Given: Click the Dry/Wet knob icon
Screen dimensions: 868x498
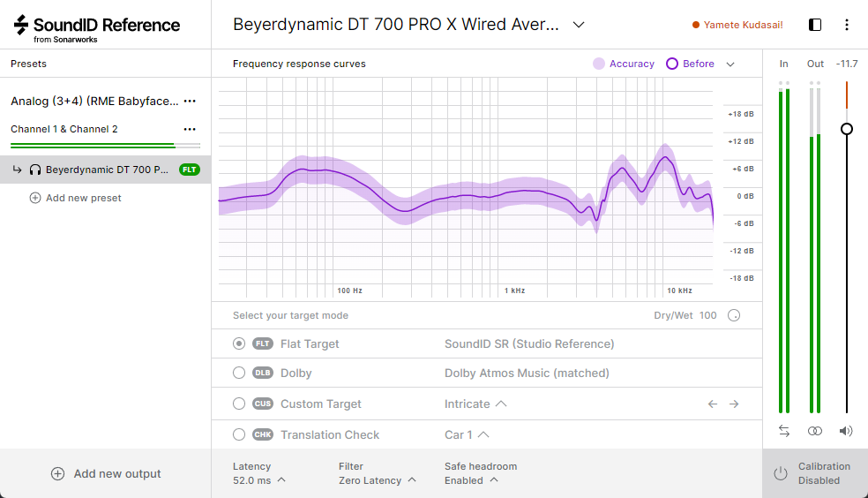Looking at the screenshot, I should pyautogui.click(x=734, y=315).
